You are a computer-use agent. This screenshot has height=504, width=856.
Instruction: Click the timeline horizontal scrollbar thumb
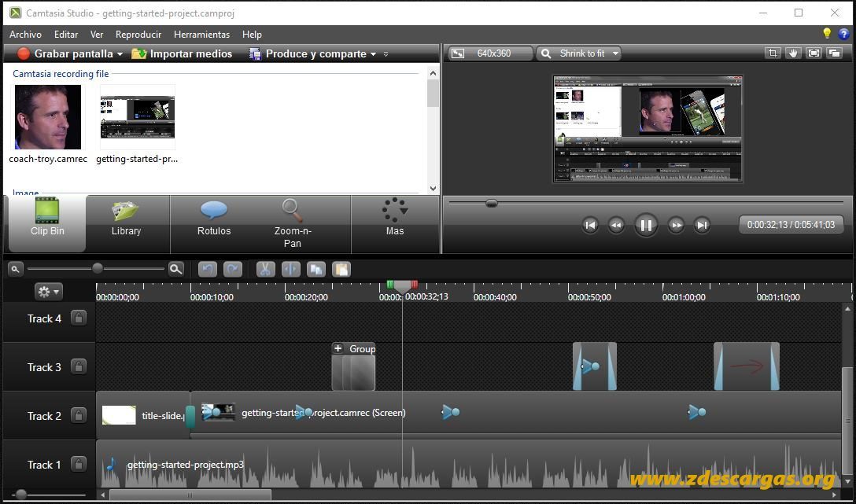point(190,495)
